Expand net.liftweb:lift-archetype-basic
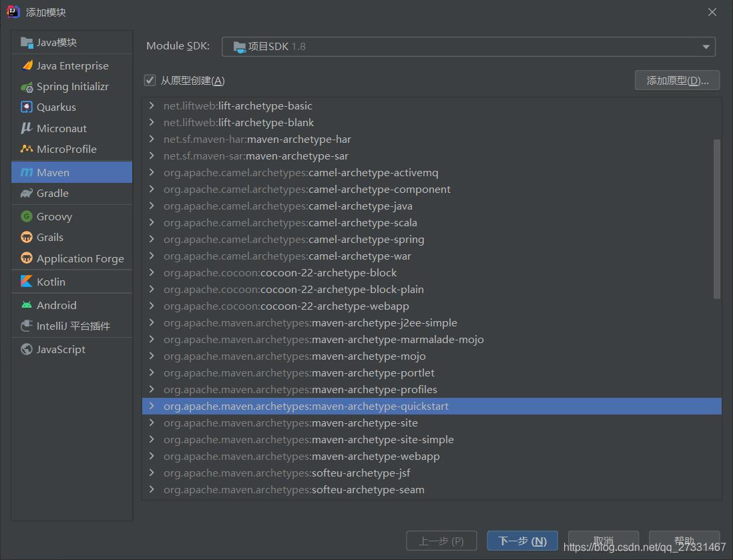The image size is (733, 560). point(152,105)
